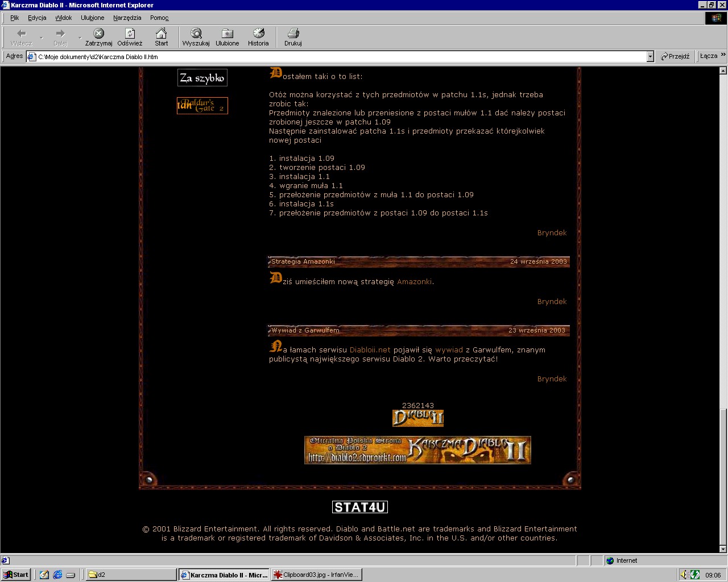The image size is (728, 582).
Task: Click the STAT4U counter banner
Action: pyautogui.click(x=360, y=507)
